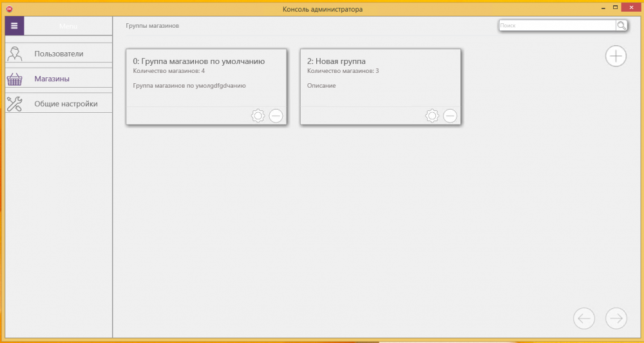Click the user silhouette icon

(x=14, y=54)
